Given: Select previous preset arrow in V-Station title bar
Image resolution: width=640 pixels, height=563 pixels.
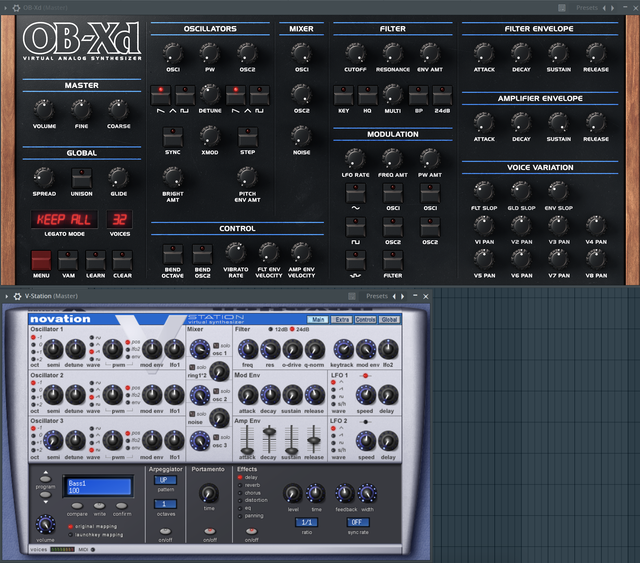Looking at the screenshot, I should (x=394, y=296).
